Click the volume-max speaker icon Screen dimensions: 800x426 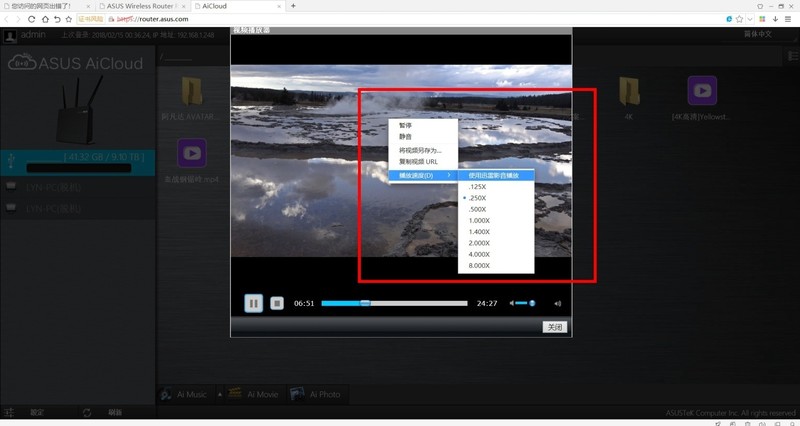[558, 304]
